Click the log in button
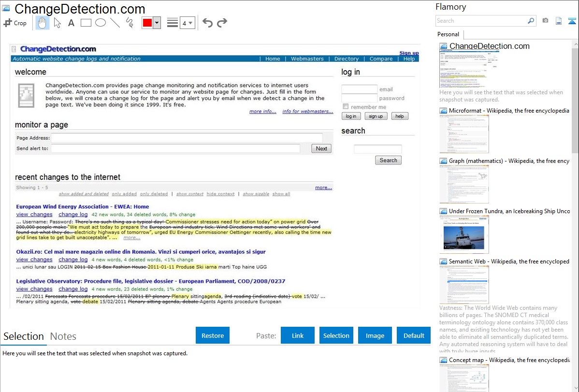Image resolution: width=579 pixels, height=392 pixels. [x=351, y=116]
